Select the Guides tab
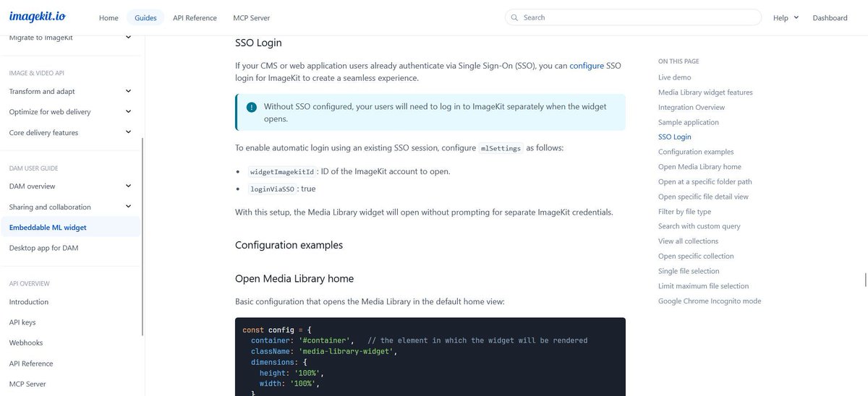The width and height of the screenshot is (868, 396). (145, 17)
